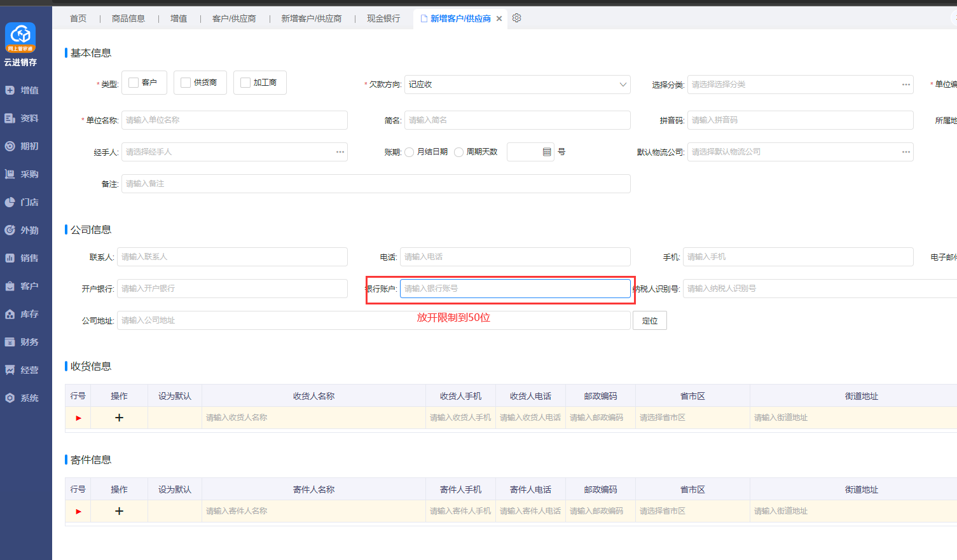Open the 增值 sidebar icon
Screen dimensions: 957x560
[x=10, y=90]
